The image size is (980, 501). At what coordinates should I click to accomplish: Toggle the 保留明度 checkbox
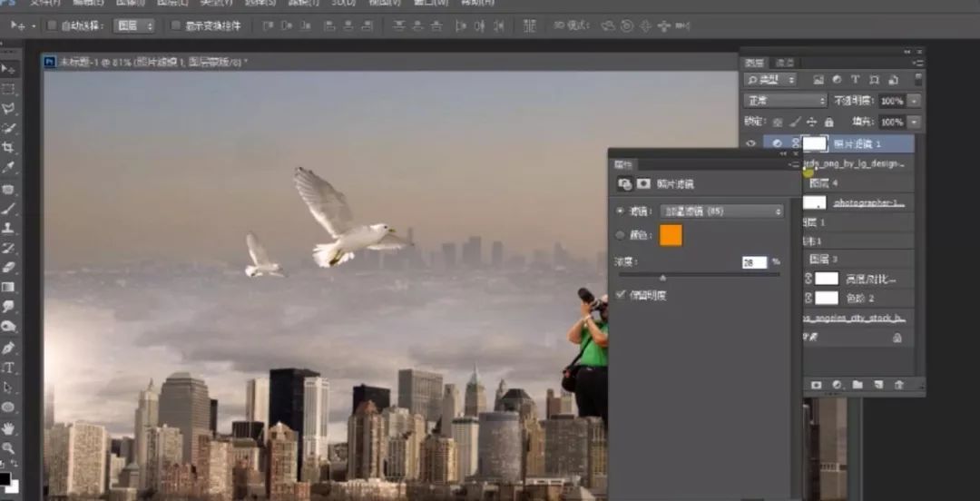point(621,295)
